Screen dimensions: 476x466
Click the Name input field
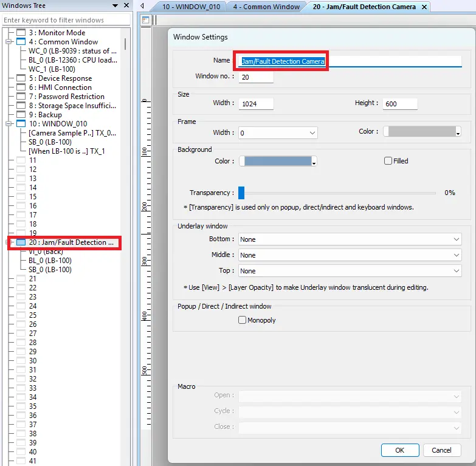point(350,61)
